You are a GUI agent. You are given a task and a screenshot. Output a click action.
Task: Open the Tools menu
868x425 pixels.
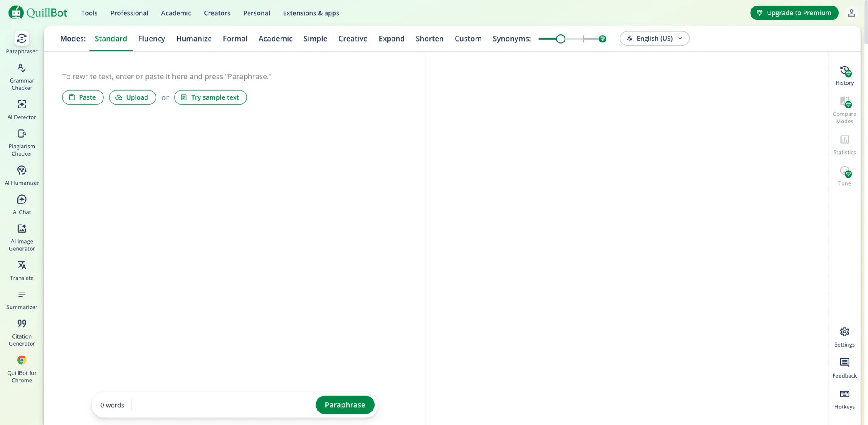89,13
